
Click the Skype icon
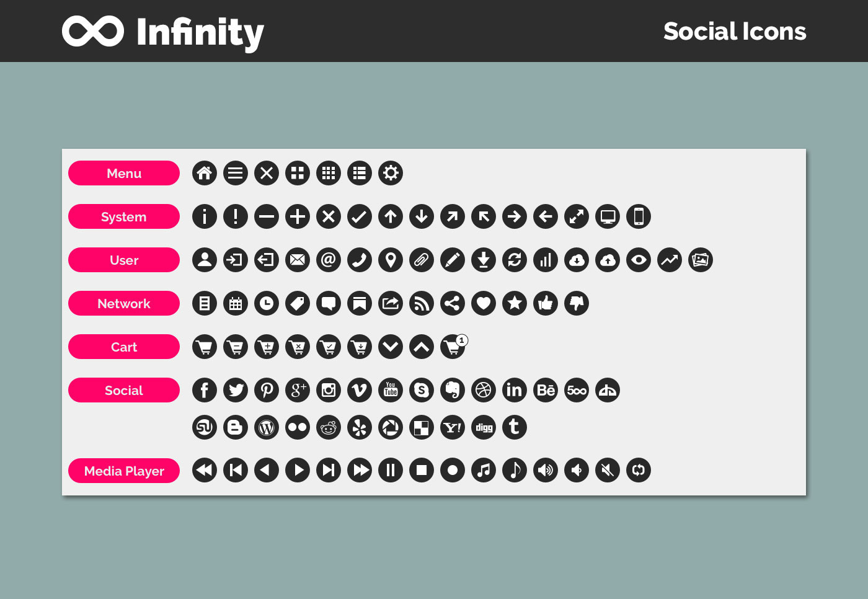(x=422, y=390)
